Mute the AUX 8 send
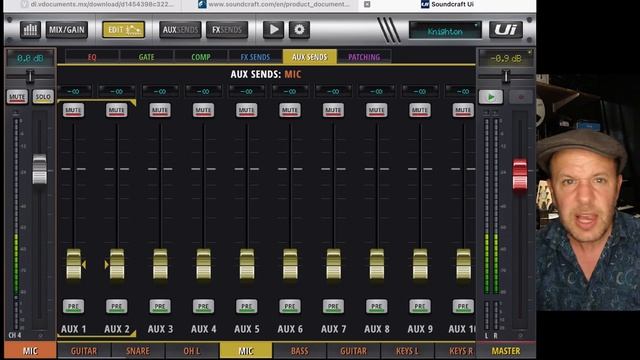This screenshot has height=360, width=640. [376, 110]
